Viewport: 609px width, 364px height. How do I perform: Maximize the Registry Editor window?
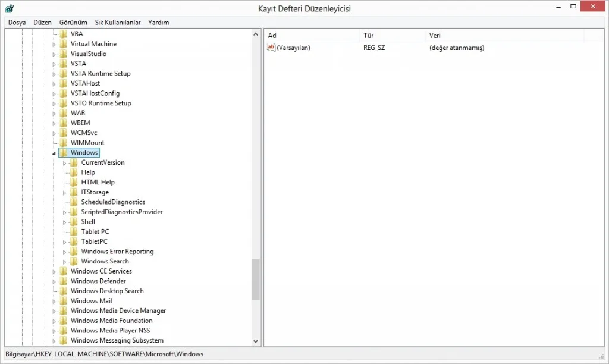click(573, 7)
